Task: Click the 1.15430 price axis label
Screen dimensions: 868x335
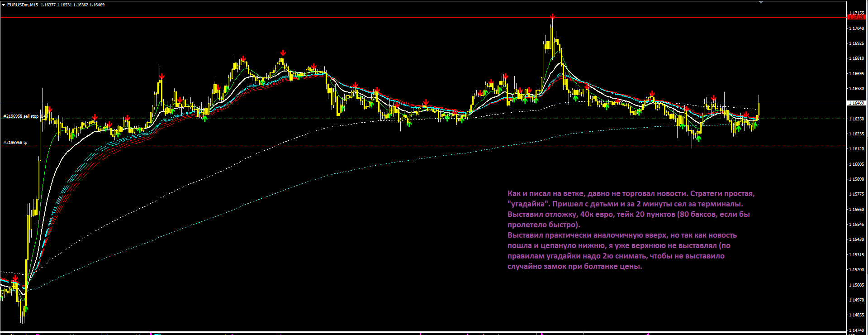Action: click(x=856, y=239)
